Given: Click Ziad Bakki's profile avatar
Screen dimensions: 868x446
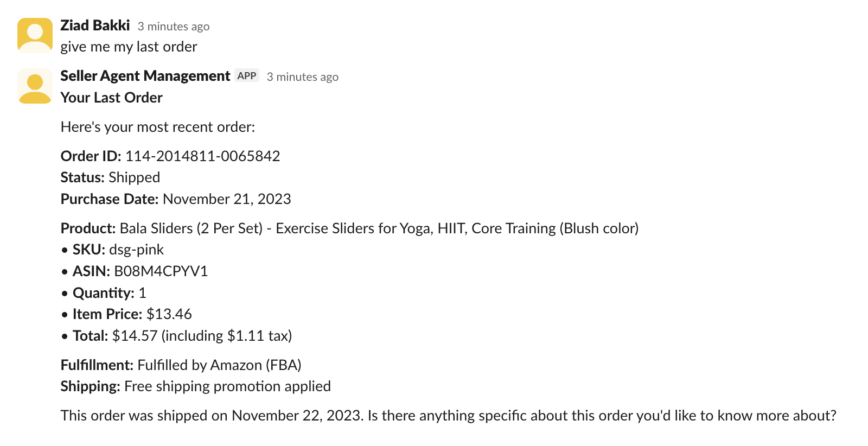Looking at the screenshot, I should (x=35, y=35).
